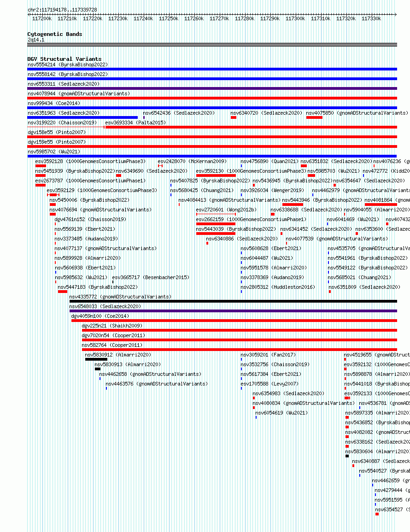
Task: Click the nsv5554214 (ByrskaBishop2022) variant label
Action: (68, 64)
